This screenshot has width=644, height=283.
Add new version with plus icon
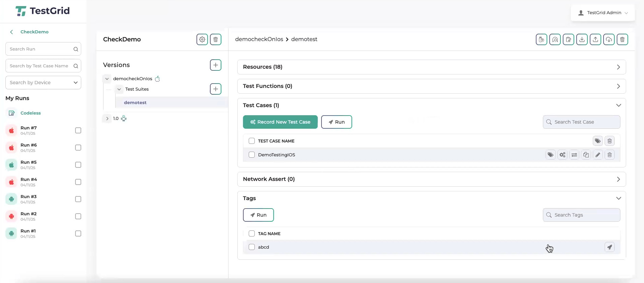pos(216,65)
